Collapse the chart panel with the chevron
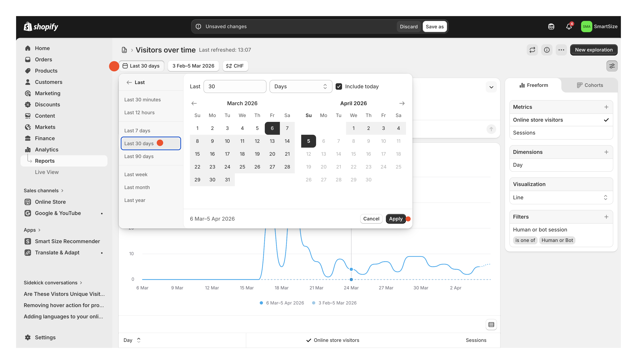This screenshot has width=637, height=364. tap(491, 87)
